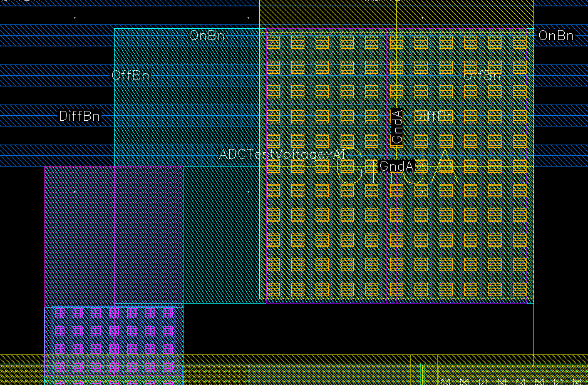Select the large yellow letter A glyph
The height and width of the screenshot is (385, 588).
coord(445,163)
